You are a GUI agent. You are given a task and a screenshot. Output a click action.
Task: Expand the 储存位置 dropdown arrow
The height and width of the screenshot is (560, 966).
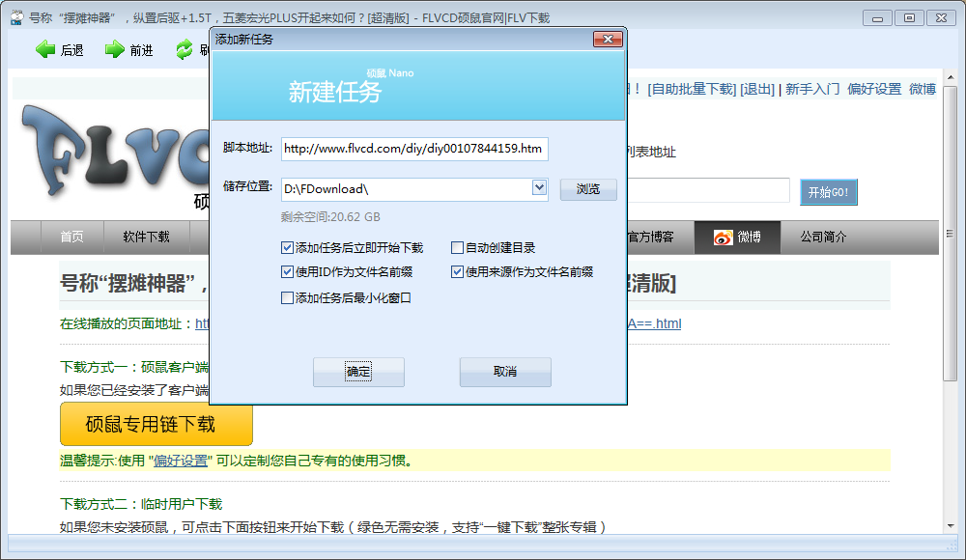539,187
